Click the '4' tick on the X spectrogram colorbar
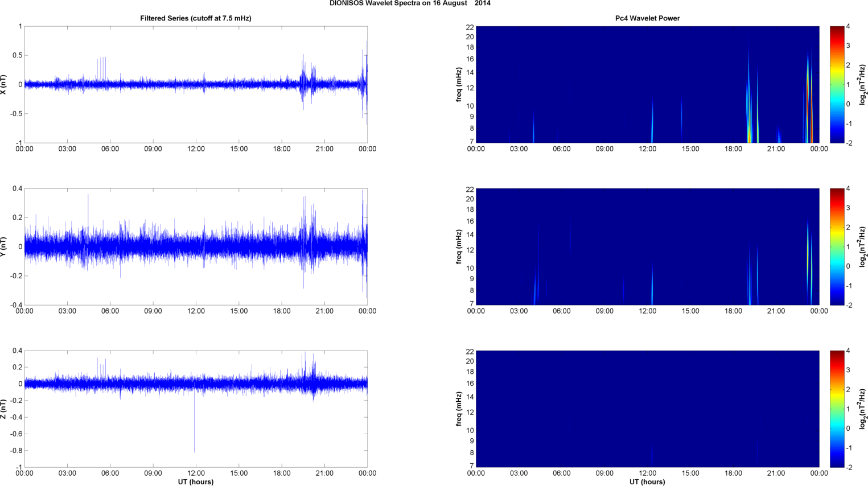Viewport: 868px width, 486px height. coord(848,27)
